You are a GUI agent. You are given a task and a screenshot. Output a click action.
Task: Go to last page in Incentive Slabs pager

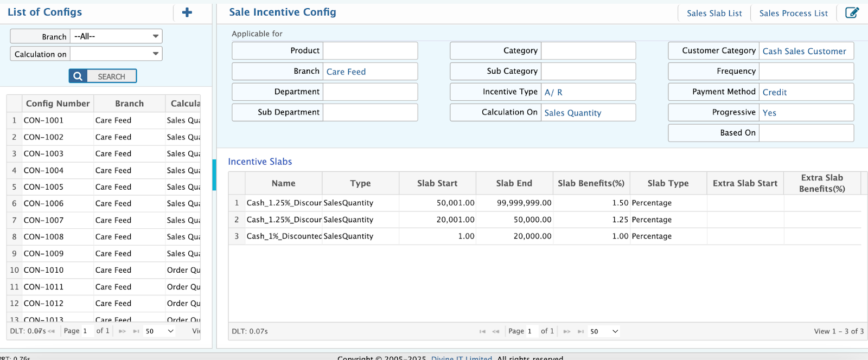coord(580,331)
